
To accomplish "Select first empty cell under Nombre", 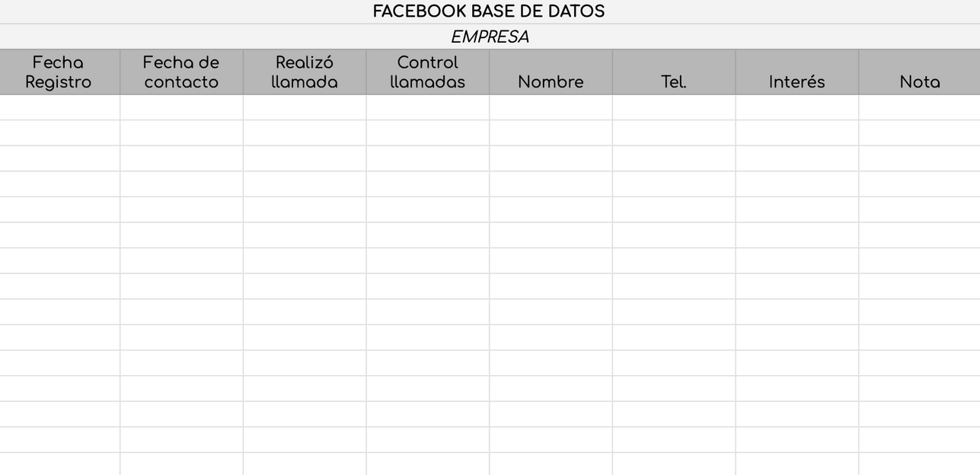I will click(551, 107).
